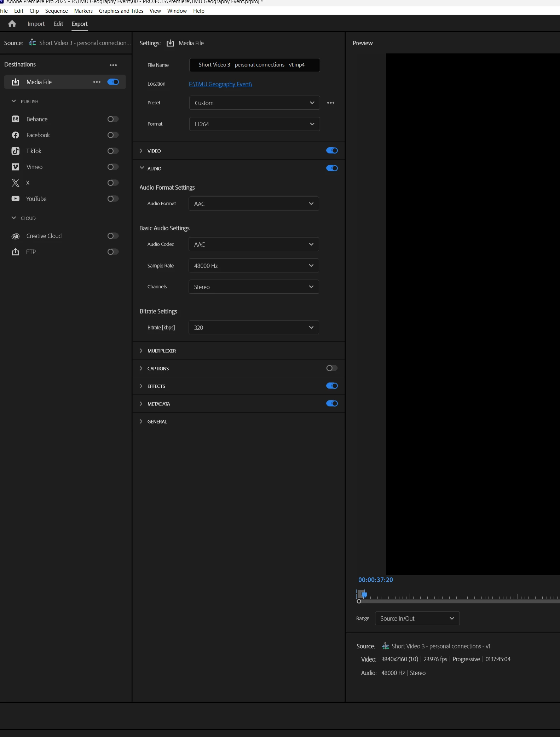Click the sequence icon beside Source header

pos(32,43)
